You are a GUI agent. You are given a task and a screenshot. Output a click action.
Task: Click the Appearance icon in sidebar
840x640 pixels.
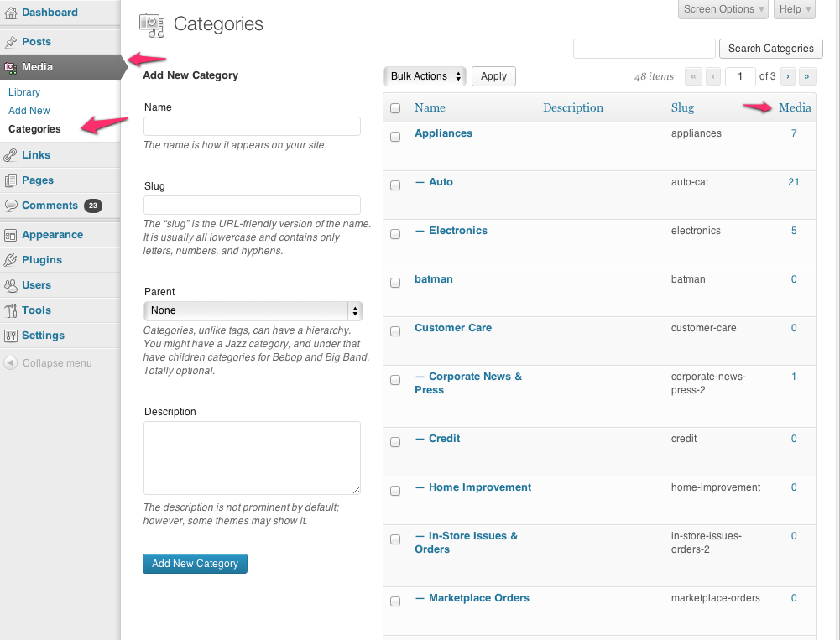point(11,236)
